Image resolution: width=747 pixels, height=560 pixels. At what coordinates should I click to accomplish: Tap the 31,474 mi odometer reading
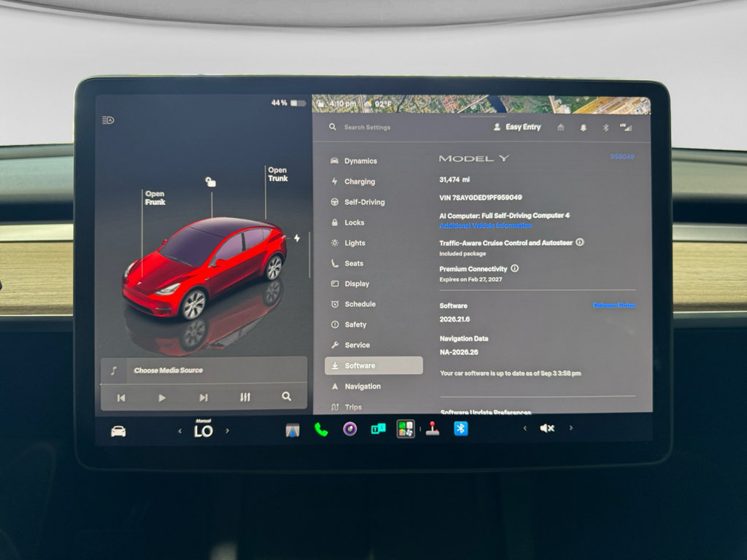coord(454,179)
